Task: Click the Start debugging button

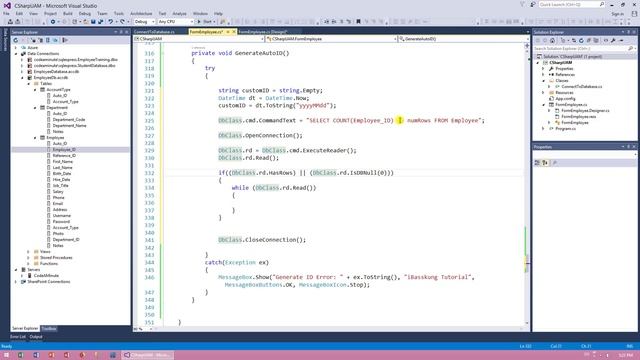Action: click(x=205, y=22)
